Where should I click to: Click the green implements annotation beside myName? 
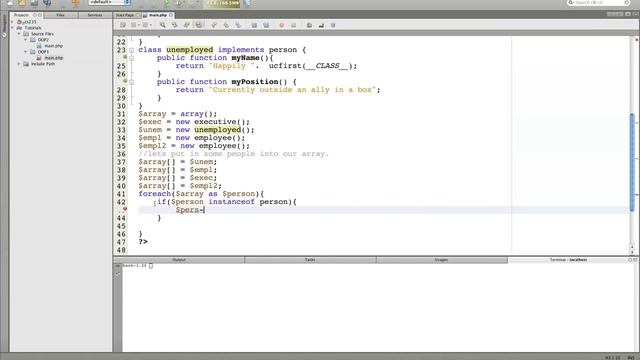(125, 57)
